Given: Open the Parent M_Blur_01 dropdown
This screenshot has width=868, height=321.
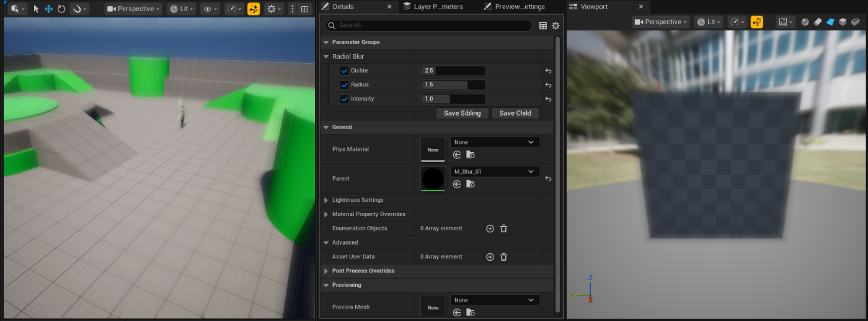Looking at the screenshot, I should [x=494, y=171].
